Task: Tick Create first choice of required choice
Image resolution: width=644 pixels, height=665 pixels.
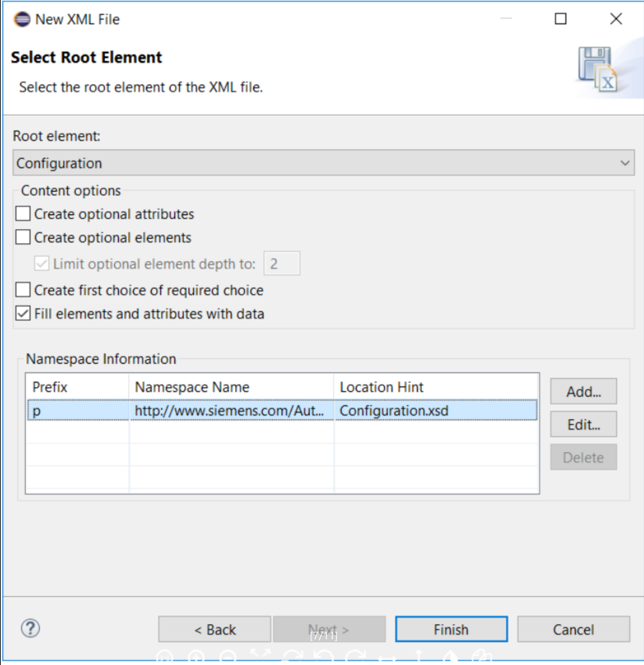Action: 23,290
